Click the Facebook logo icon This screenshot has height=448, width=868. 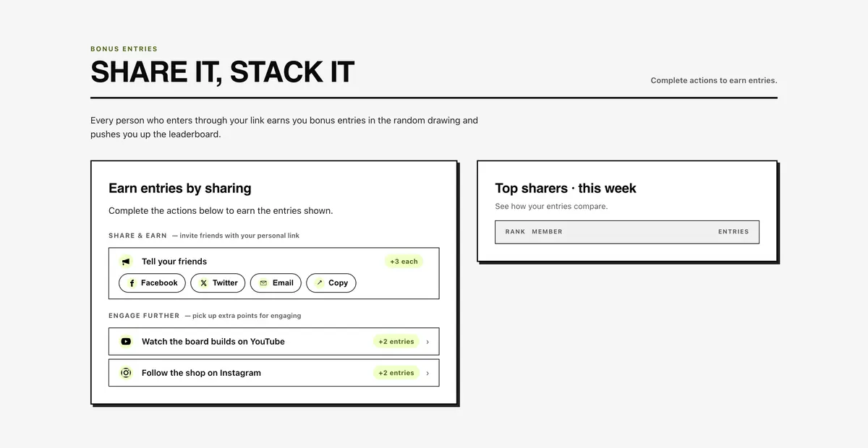[x=132, y=283]
